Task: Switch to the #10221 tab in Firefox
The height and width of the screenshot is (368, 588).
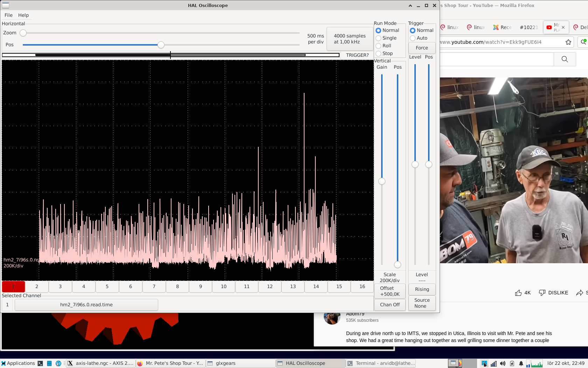Action: coord(528,27)
